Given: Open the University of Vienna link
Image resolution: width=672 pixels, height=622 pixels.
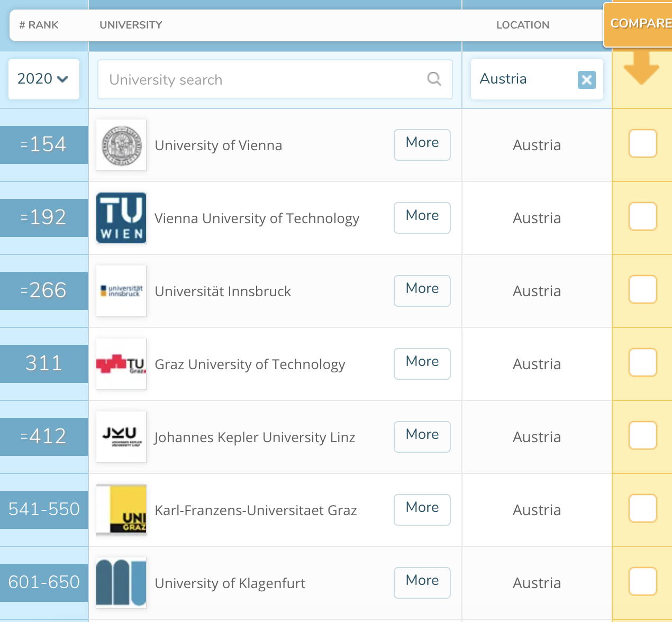Looking at the screenshot, I should pyautogui.click(x=218, y=145).
